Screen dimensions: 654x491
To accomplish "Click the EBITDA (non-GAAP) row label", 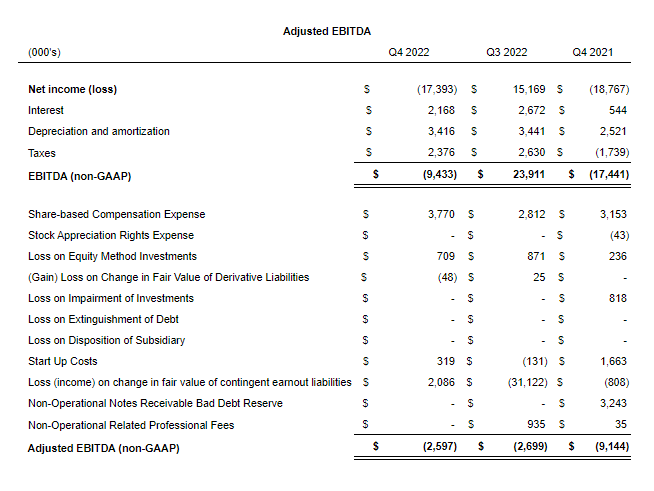I will 80,175.
